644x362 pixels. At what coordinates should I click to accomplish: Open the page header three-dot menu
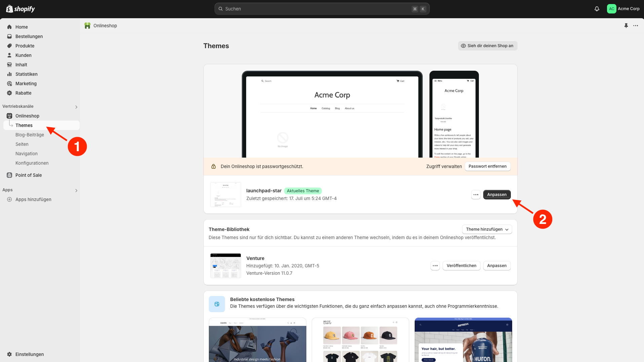(636, 26)
